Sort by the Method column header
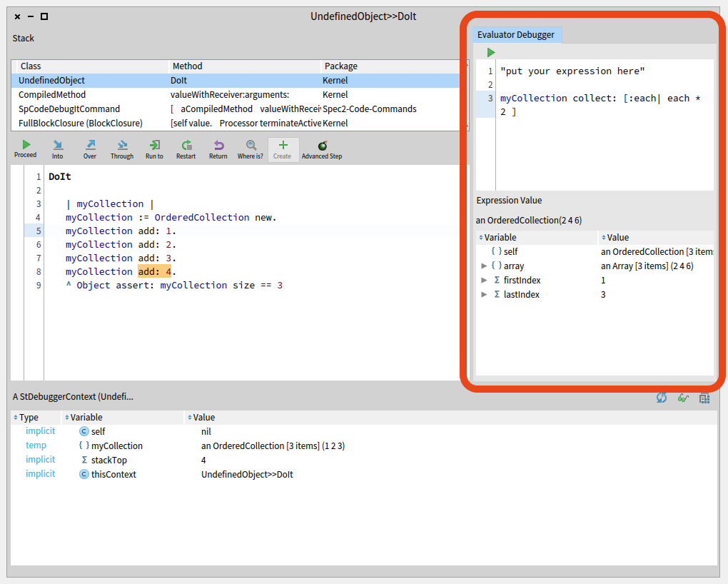728x584 pixels. click(188, 66)
